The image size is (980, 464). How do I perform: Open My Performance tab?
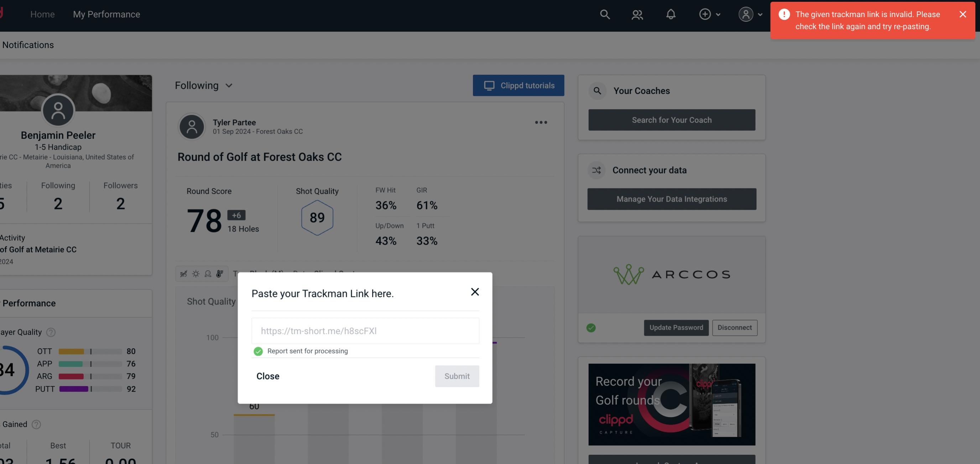107,14
